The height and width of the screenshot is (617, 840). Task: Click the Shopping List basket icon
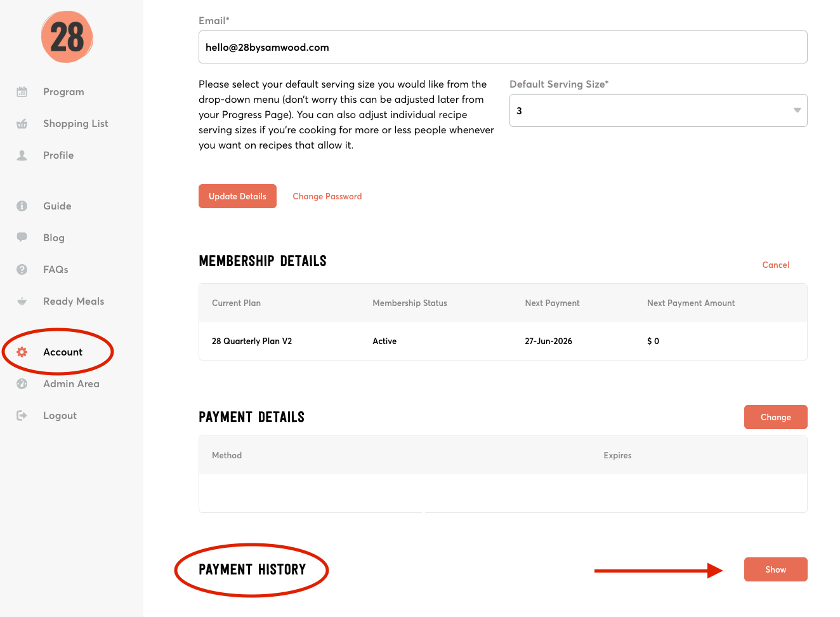pyautogui.click(x=22, y=124)
